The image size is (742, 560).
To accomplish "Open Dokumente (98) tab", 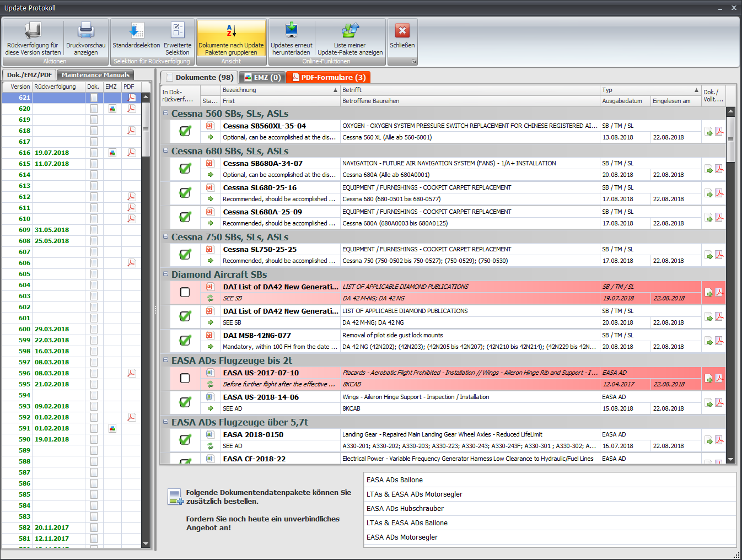I will [200, 77].
